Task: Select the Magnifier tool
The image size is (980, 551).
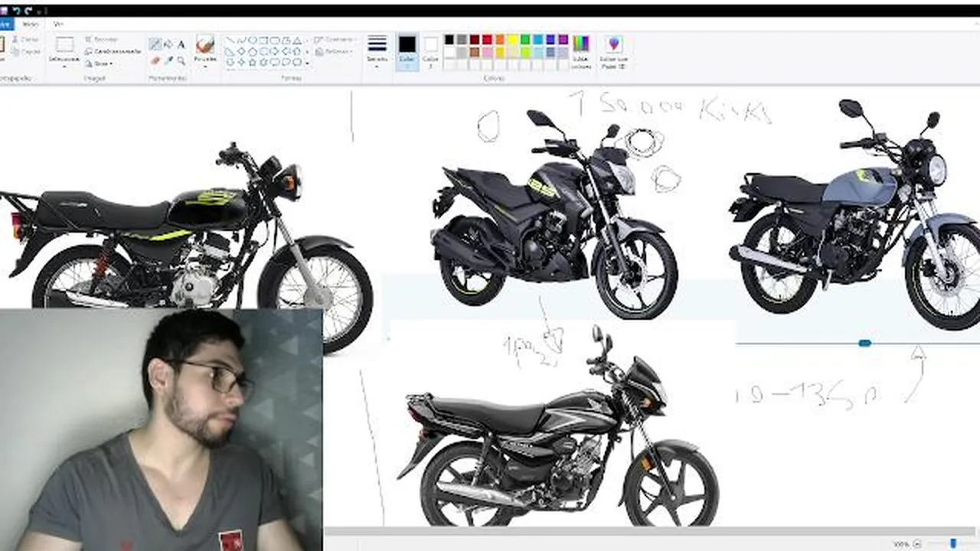Action: (x=181, y=60)
